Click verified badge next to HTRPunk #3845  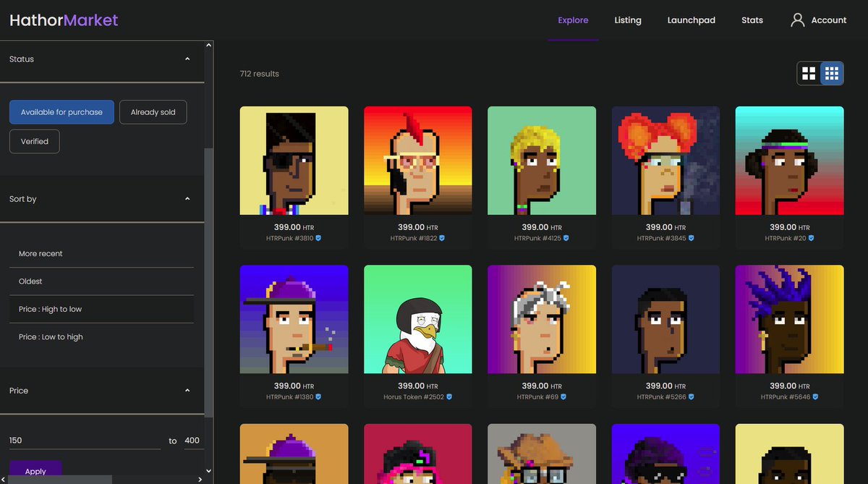pyautogui.click(x=691, y=238)
